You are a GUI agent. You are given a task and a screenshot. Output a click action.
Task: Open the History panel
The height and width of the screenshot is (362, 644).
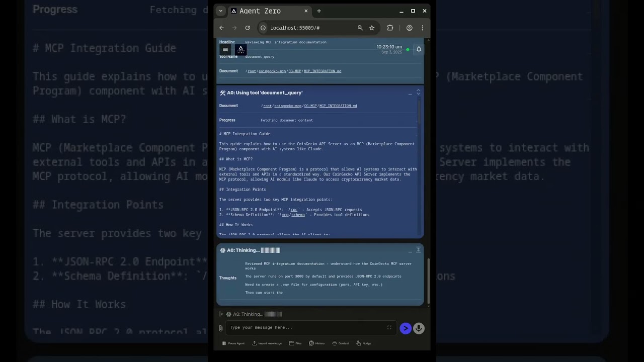316,343
